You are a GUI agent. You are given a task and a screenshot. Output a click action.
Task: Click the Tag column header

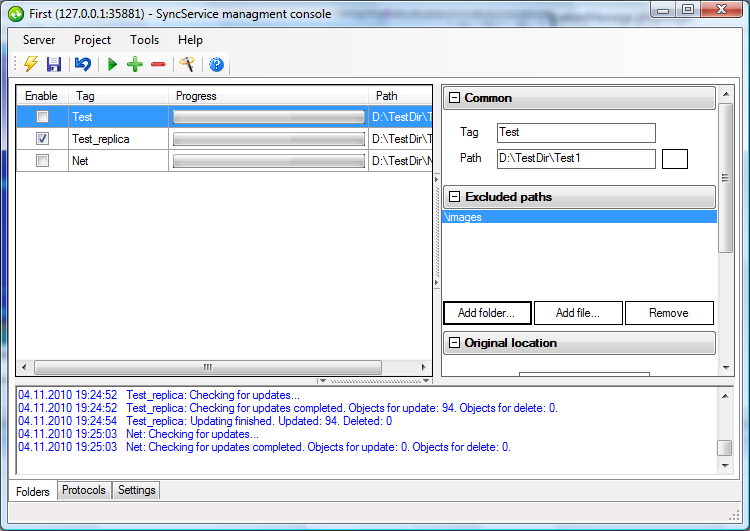click(119, 96)
